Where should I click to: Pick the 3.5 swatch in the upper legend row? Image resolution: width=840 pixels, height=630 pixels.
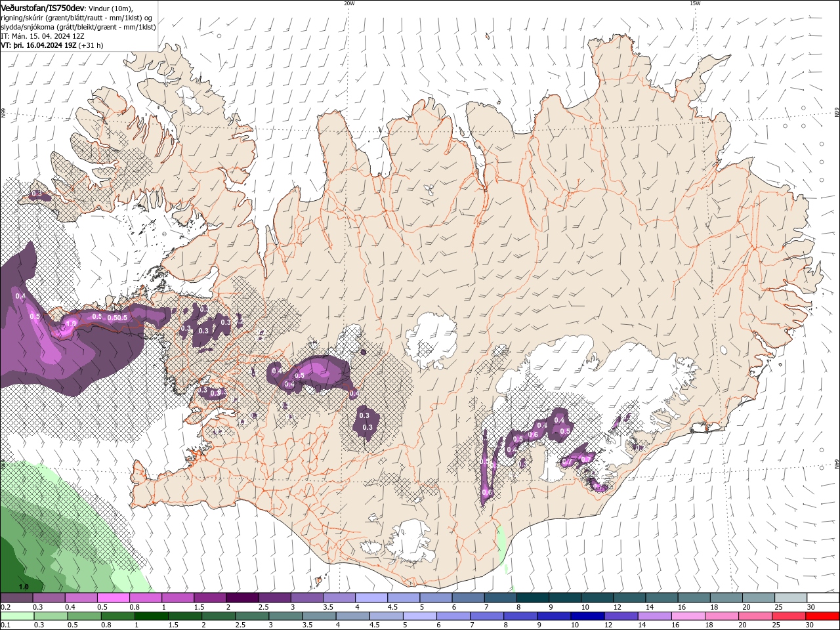[339, 598]
